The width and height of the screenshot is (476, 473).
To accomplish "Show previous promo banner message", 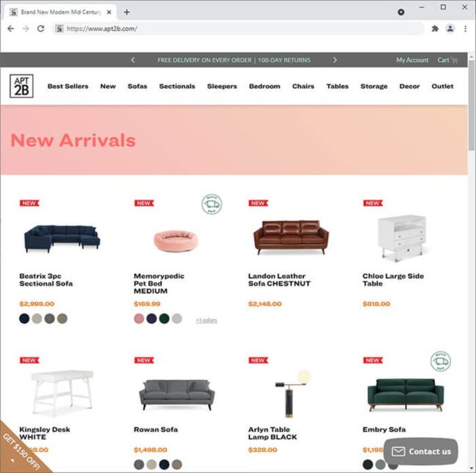I will tap(133, 60).
